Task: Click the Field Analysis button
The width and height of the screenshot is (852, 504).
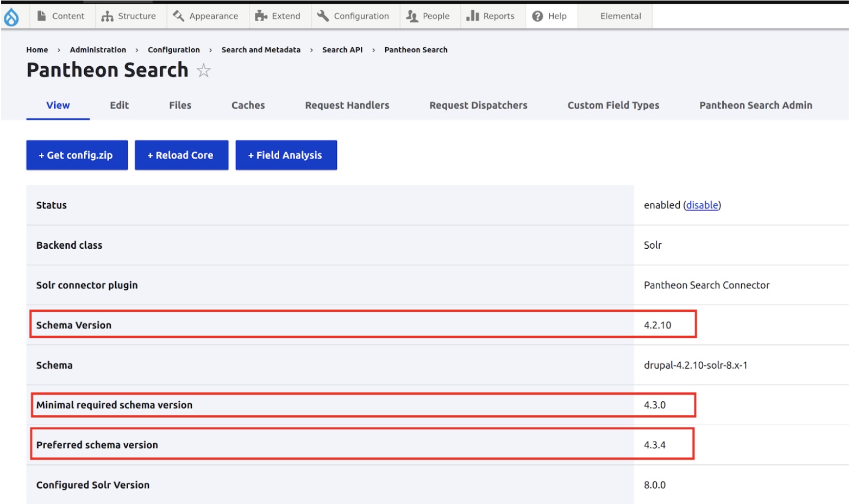Action: (x=286, y=155)
